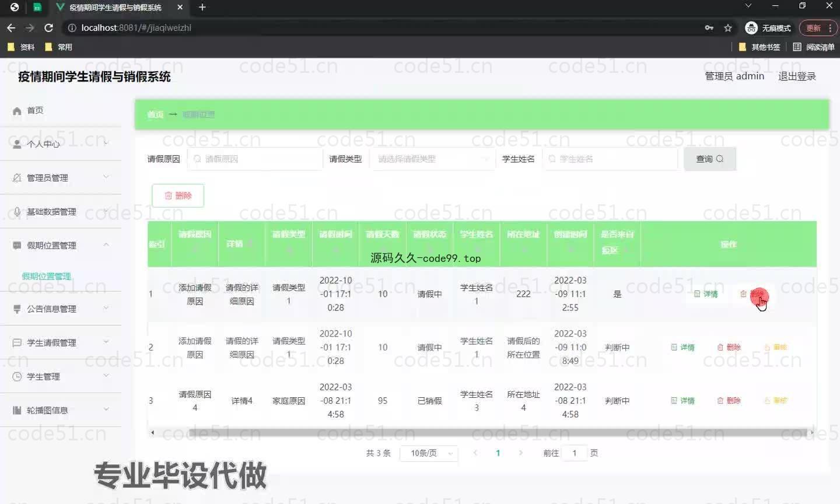Viewport: 840px width, 504px height.
Task: Click the browser forward arrow
Action: click(30, 27)
